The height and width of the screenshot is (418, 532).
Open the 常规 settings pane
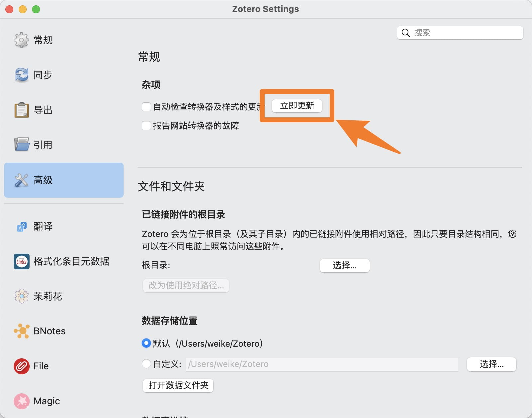point(64,40)
